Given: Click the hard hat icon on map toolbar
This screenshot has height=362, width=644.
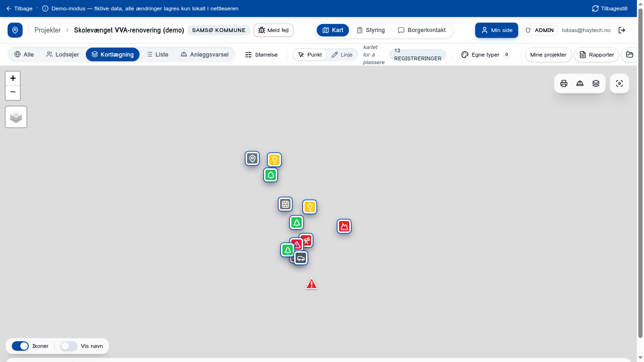Looking at the screenshot, I should [x=580, y=83].
